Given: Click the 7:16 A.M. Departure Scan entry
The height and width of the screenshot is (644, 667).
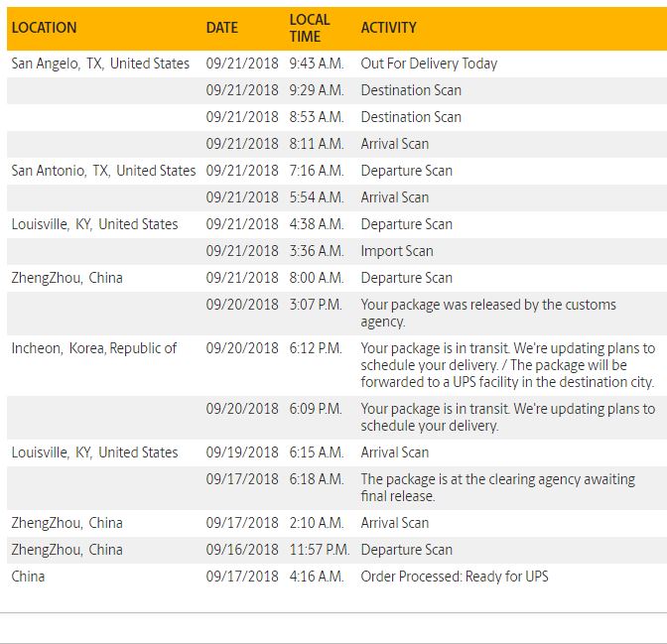Looking at the screenshot, I should (x=336, y=171).
